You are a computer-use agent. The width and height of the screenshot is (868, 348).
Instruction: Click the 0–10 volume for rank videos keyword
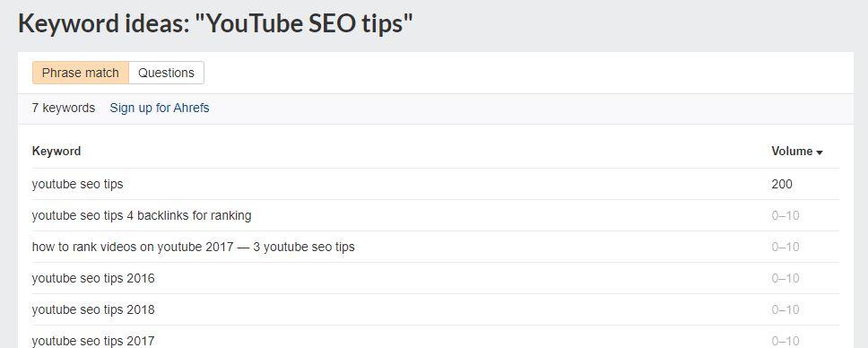(x=786, y=247)
